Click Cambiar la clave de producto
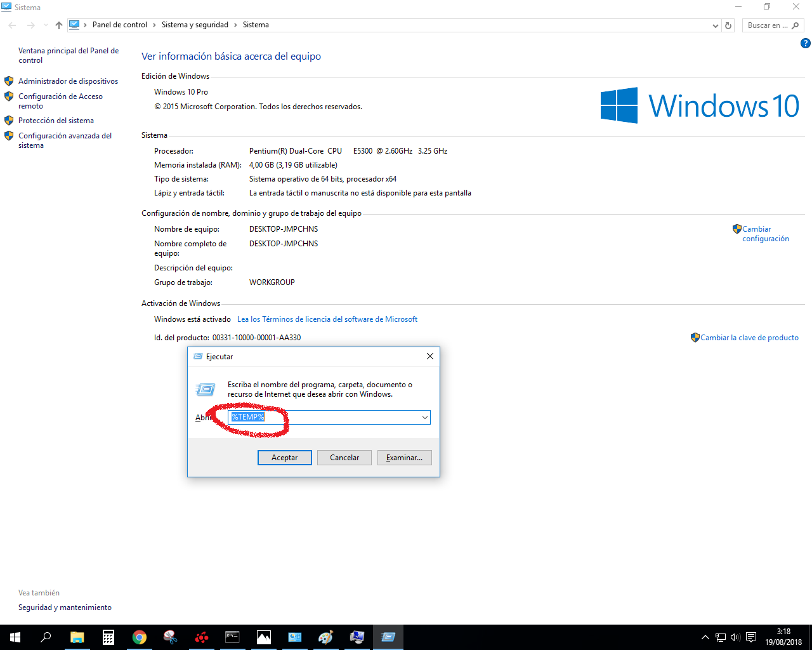 pyautogui.click(x=749, y=338)
